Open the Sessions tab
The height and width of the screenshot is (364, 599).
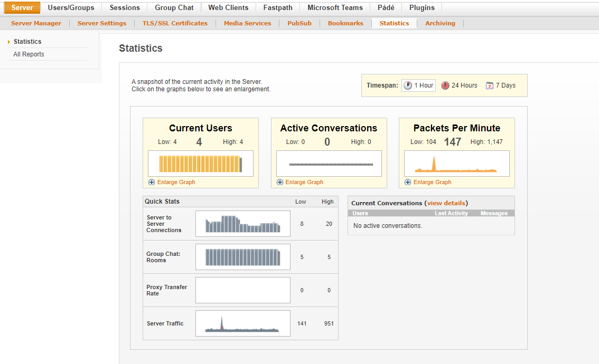click(124, 7)
